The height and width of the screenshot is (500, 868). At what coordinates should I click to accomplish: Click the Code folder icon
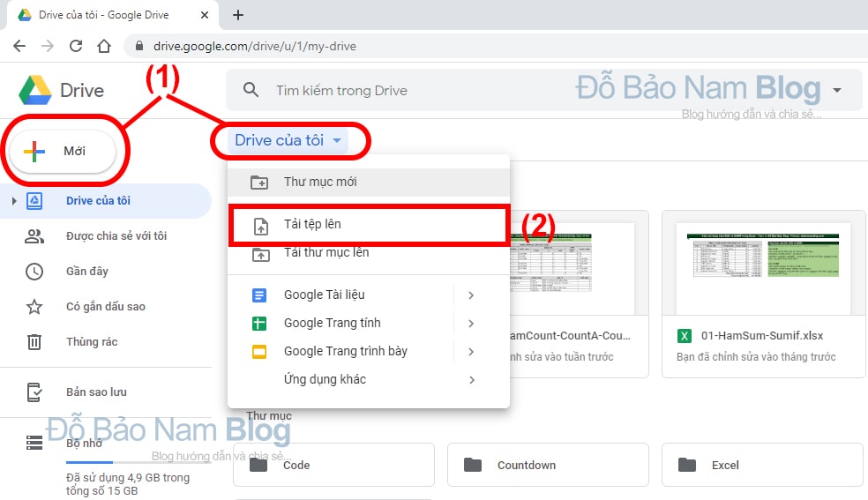(x=258, y=465)
